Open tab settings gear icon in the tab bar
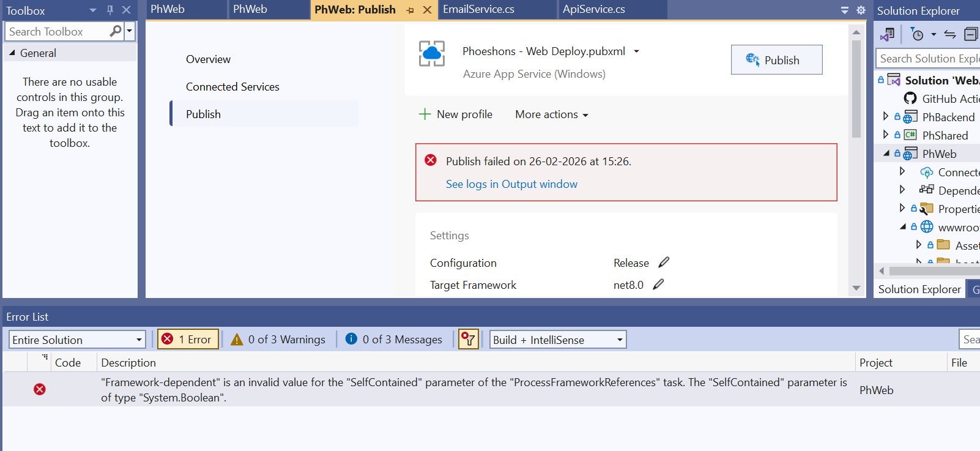This screenshot has width=980, height=451. coord(861,10)
